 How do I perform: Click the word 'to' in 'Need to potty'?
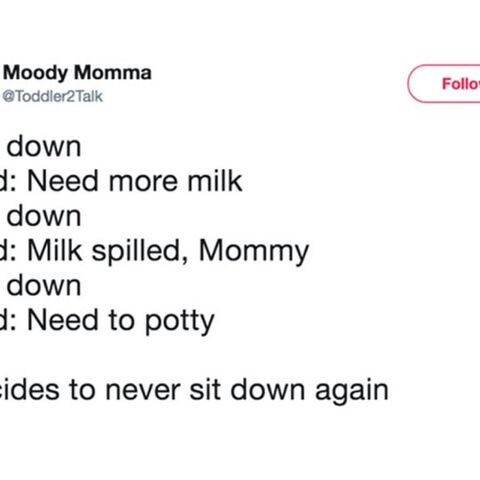tap(122, 321)
